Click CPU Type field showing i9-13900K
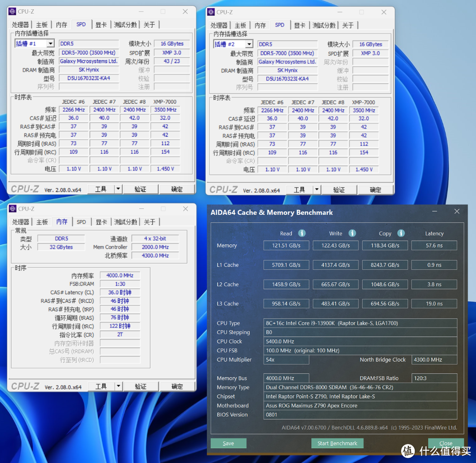 coord(360,323)
